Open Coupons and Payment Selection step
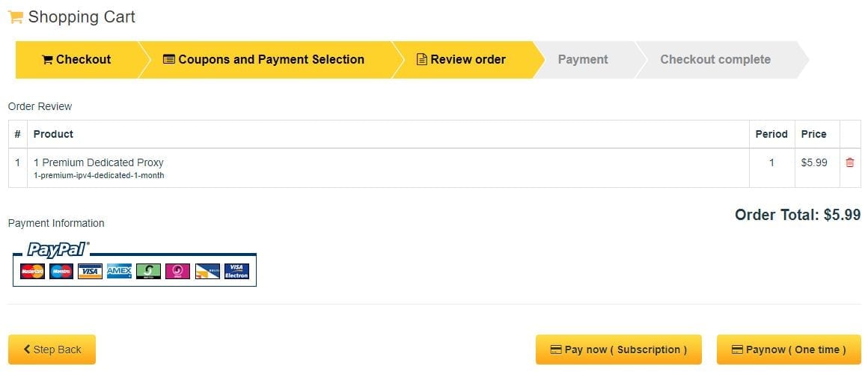This screenshot has height=372, width=868. click(264, 60)
